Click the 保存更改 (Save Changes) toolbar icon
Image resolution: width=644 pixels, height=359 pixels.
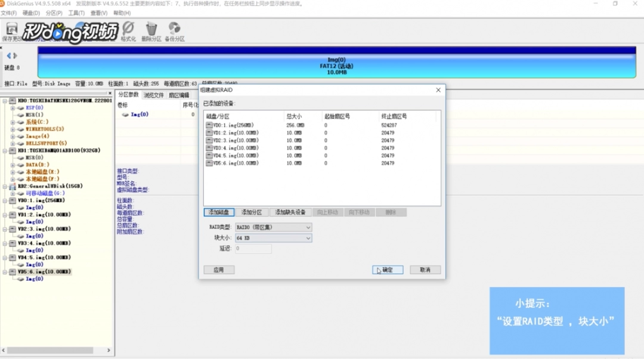coord(11,30)
